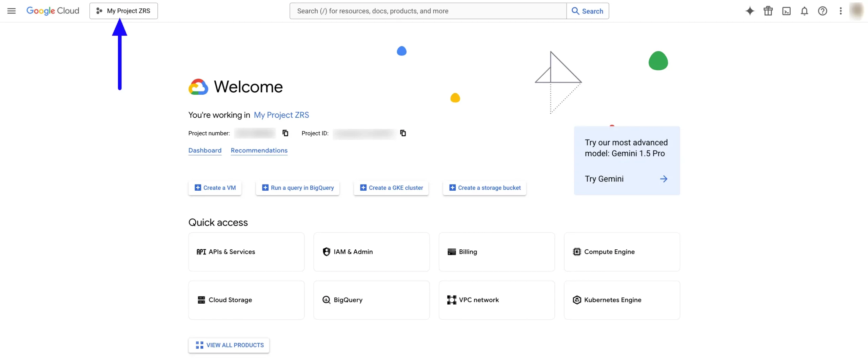Click the Kubernetes Engine hexagon icon

tap(577, 300)
